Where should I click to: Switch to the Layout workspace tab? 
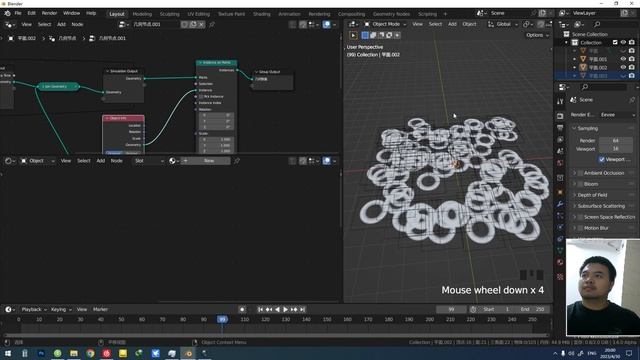[x=117, y=14]
